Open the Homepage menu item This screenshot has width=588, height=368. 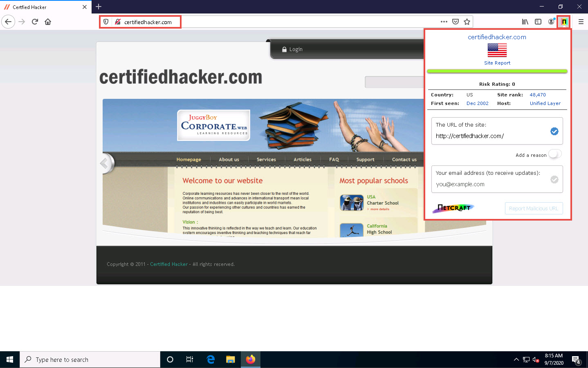point(189,160)
